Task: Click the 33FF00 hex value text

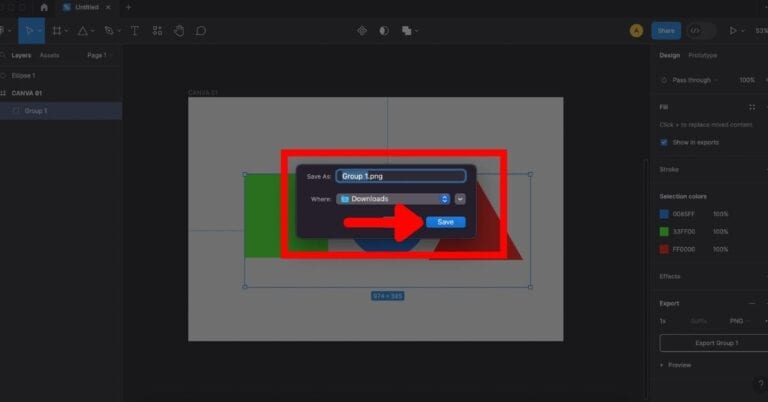Action: click(x=684, y=232)
